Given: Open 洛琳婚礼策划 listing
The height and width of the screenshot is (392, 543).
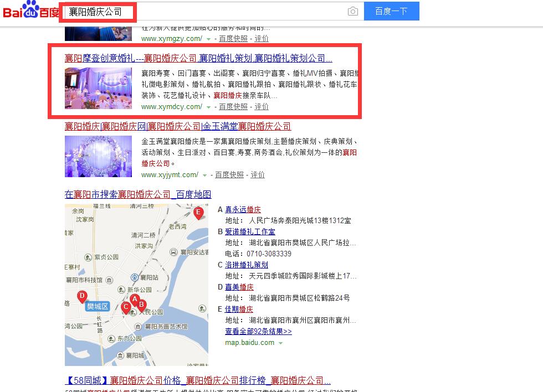Looking at the screenshot, I should click(247, 265).
